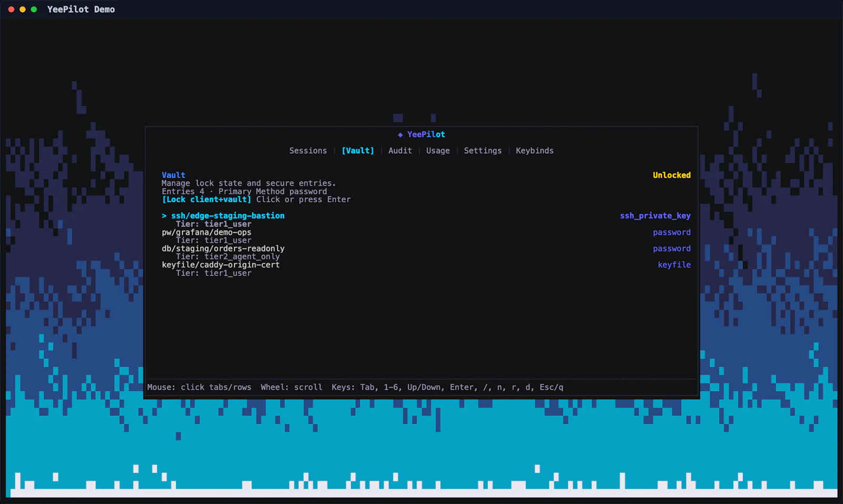The height and width of the screenshot is (504, 843).
Task: Click the 'Entries 4 · Primary Method password' line
Action: [244, 192]
